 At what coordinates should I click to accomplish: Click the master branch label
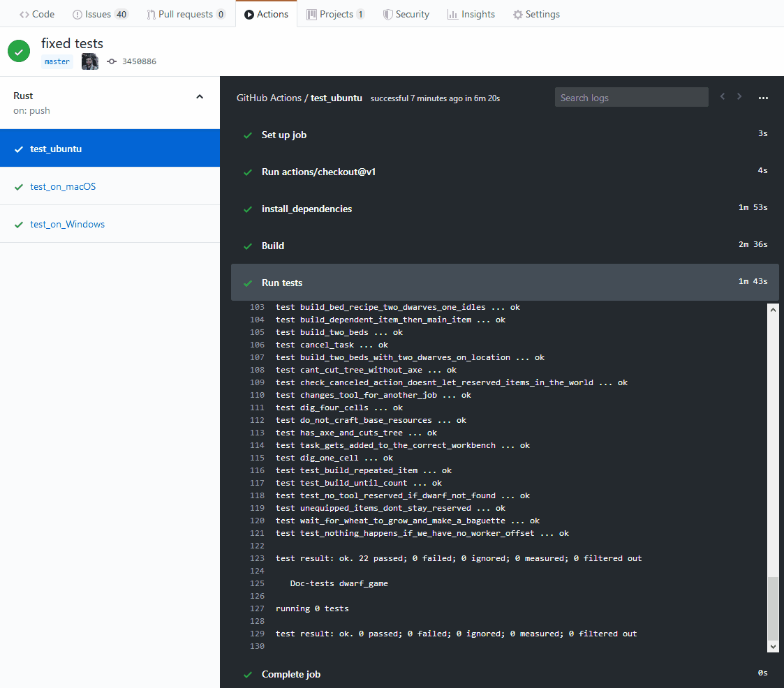coord(57,61)
